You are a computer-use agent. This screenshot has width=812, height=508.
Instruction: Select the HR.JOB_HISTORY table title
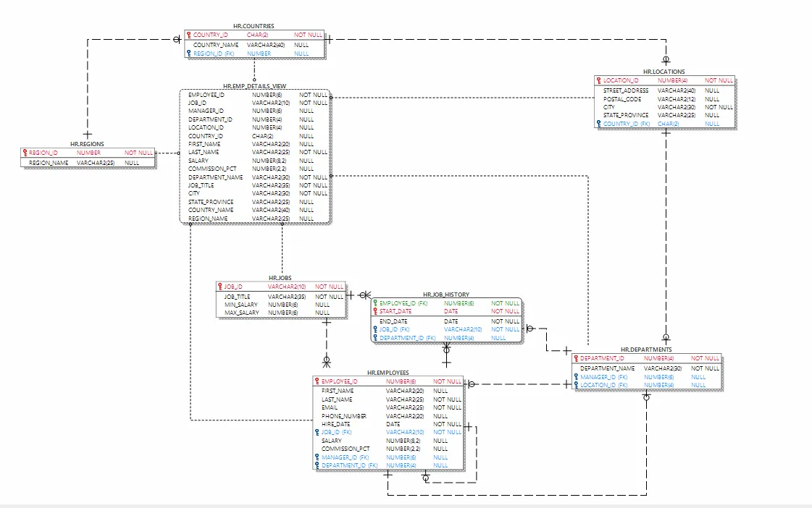point(446,295)
